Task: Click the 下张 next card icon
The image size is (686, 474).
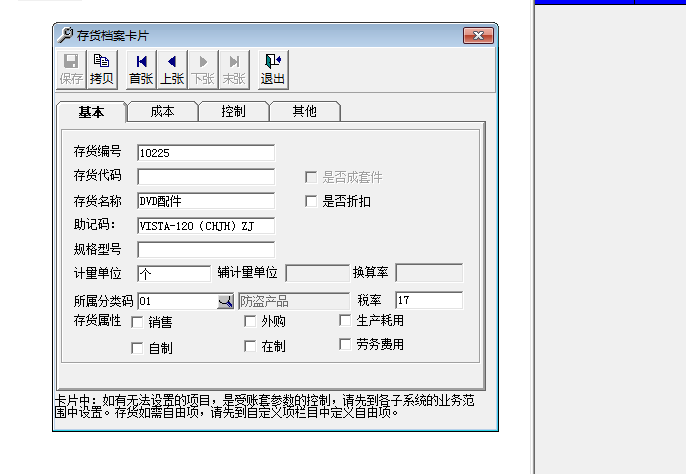Action: pos(203,70)
